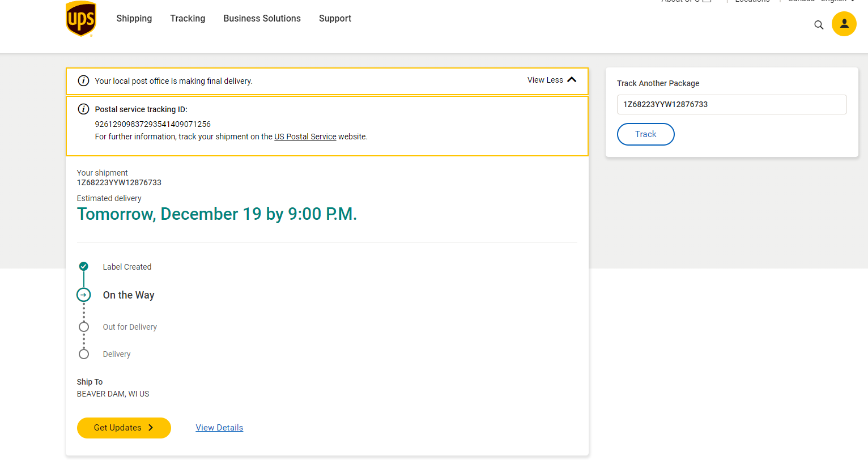The height and width of the screenshot is (460, 868).
Task: Open site search with magnifier icon
Action: 819,25
